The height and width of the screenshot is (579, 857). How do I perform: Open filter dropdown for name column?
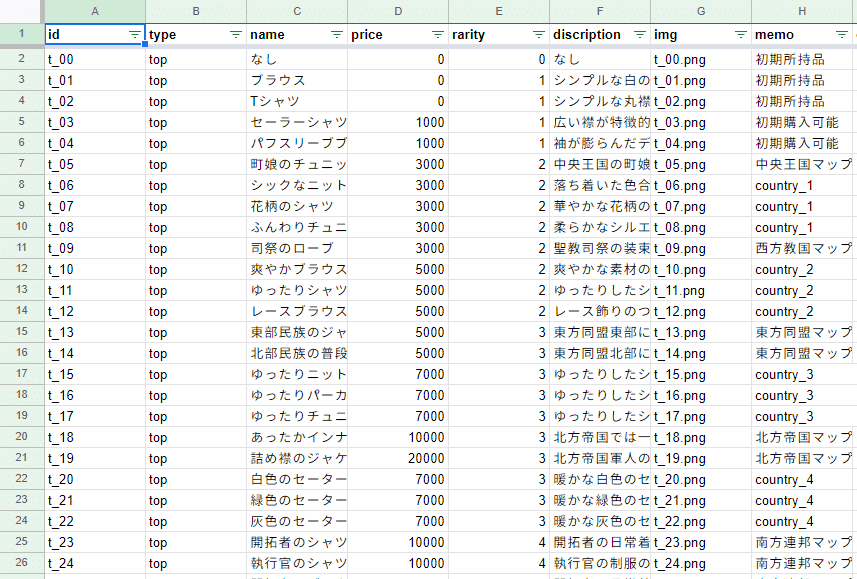point(337,34)
